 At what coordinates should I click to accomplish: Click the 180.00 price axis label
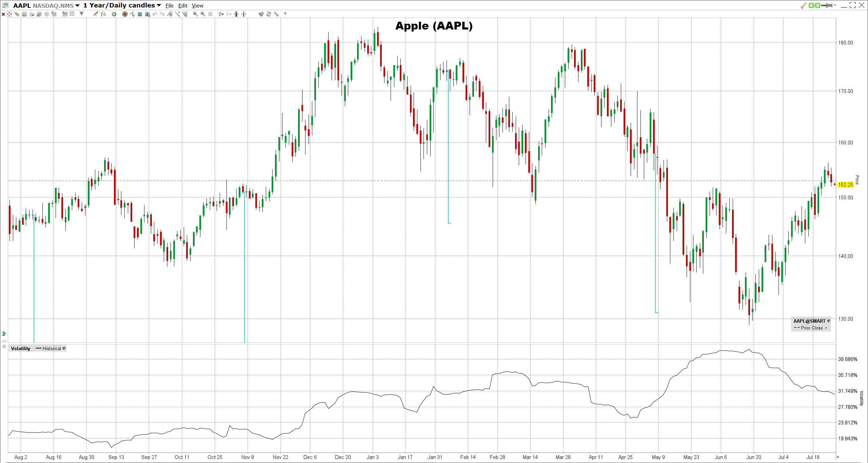(x=846, y=43)
